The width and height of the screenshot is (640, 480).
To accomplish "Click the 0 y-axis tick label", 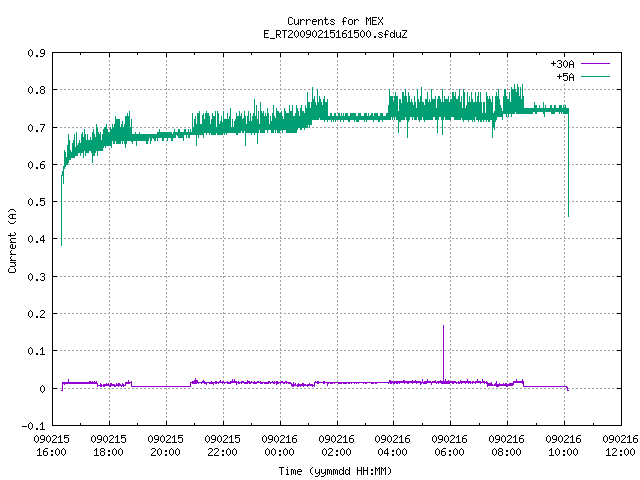I will 42,389.
